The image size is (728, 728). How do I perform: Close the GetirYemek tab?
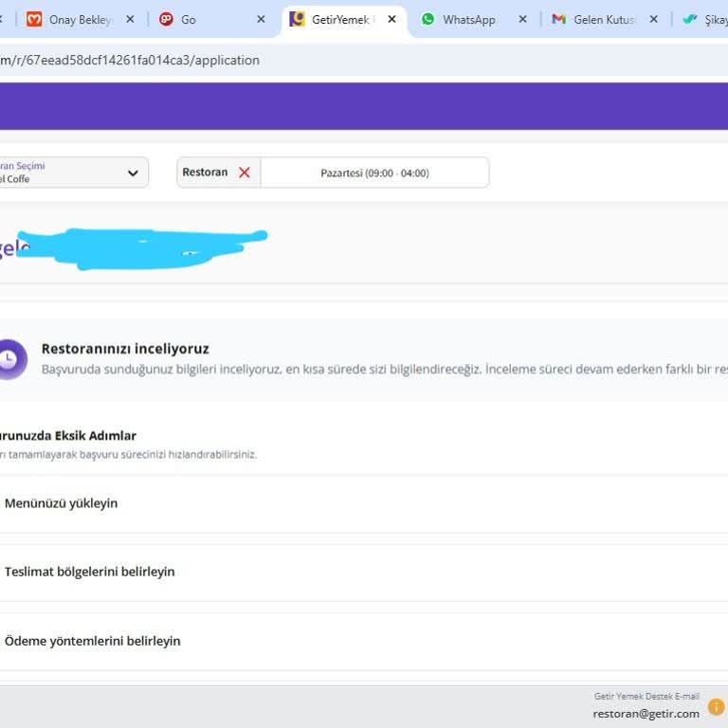[x=391, y=19]
